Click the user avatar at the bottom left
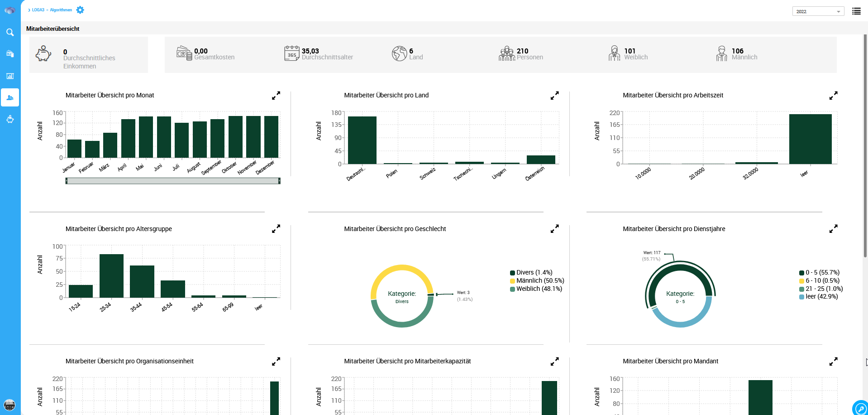Screen dimensions: 868x415 pyautogui.click(x=10, y=405)
